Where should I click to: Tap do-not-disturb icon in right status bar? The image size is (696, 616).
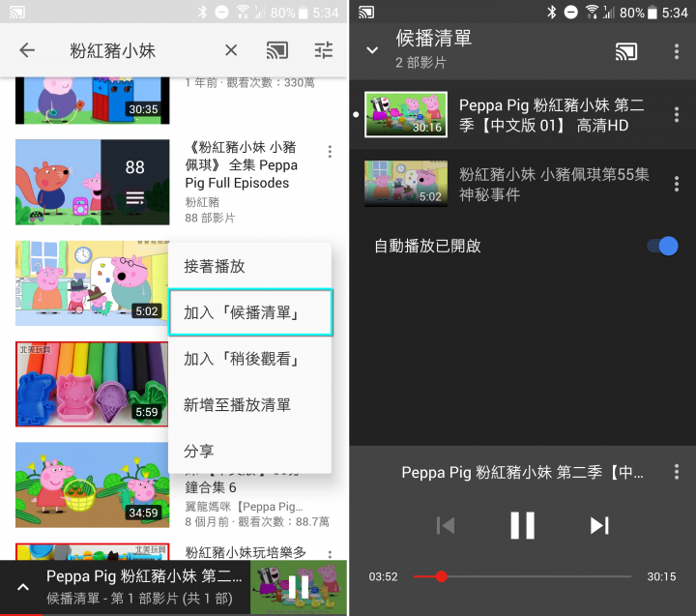pyautogui.click(x=571, y=12)
